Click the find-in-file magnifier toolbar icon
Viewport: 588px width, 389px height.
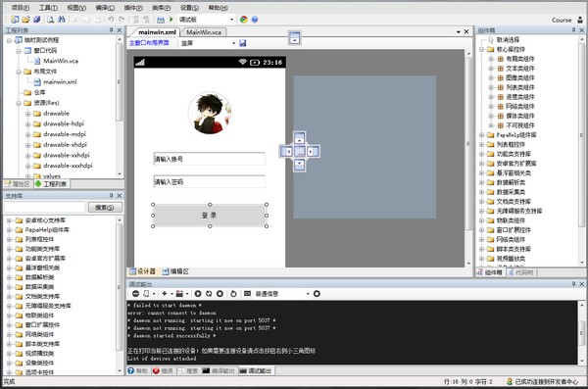[x=50, y=20]
